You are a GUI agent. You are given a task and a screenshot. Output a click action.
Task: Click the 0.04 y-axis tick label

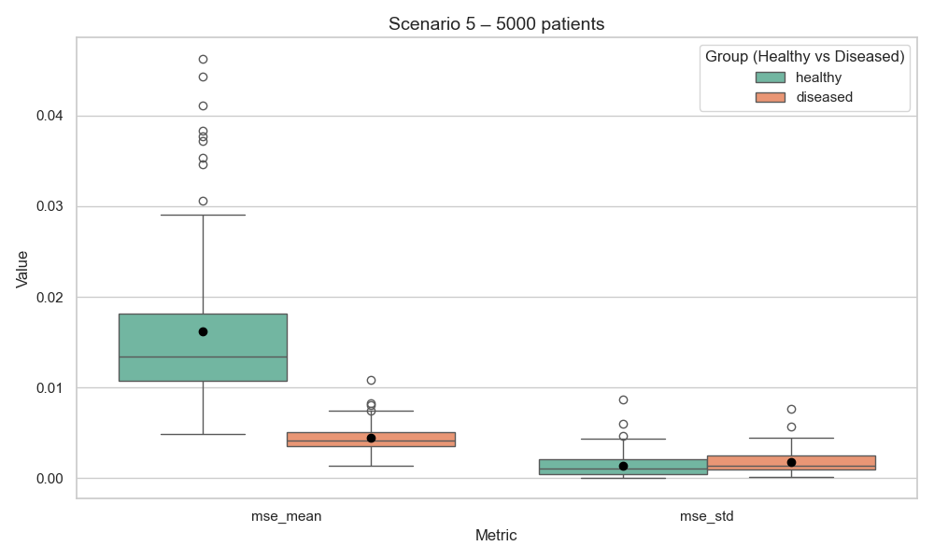point(49,116)
